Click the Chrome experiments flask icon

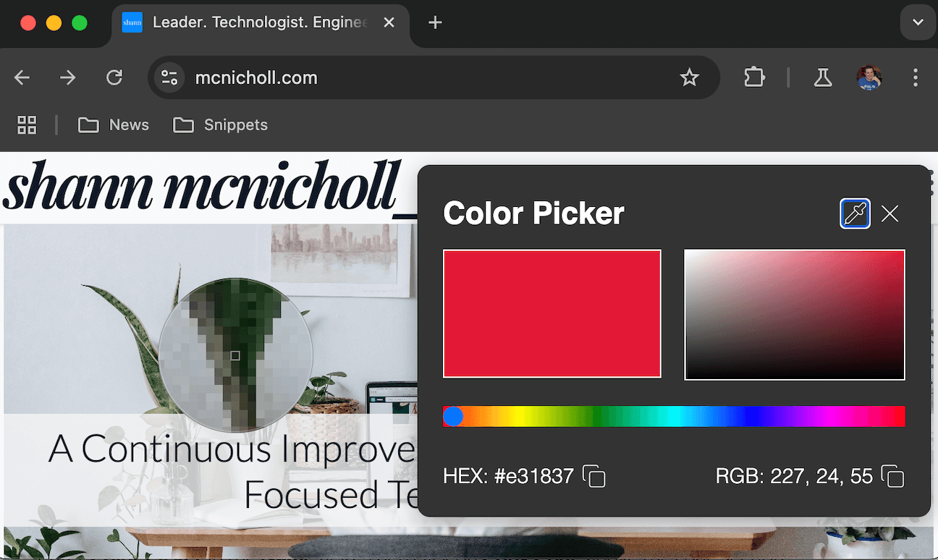823,77
